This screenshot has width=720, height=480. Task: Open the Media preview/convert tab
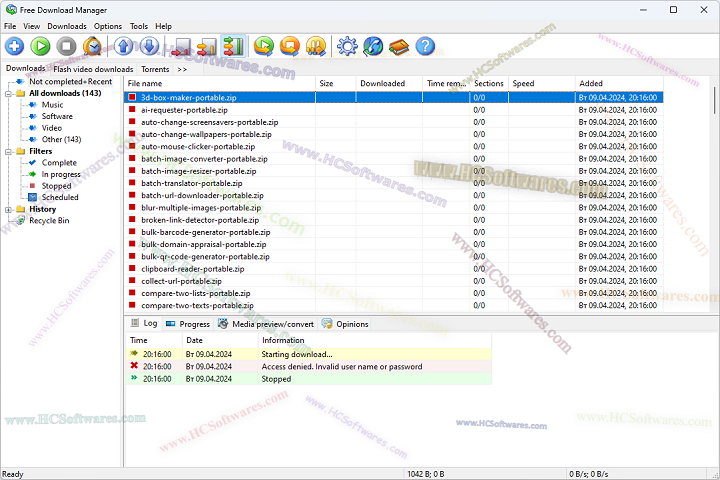266,324
